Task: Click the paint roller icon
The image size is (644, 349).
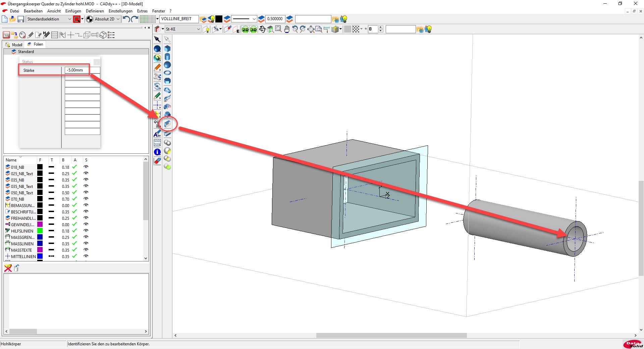Action: pyautogui.click(x=326, y=30)
